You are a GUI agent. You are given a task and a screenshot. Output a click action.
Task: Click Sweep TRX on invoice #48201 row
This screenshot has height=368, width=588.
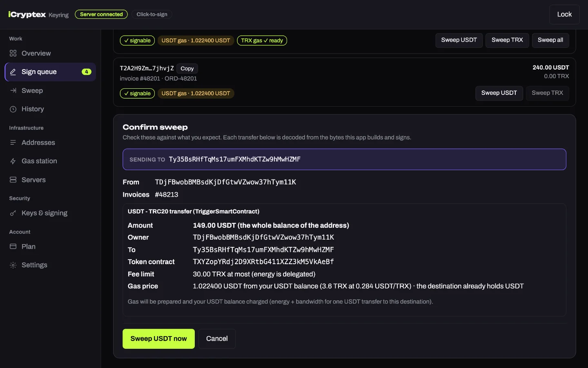pos(547,93)
